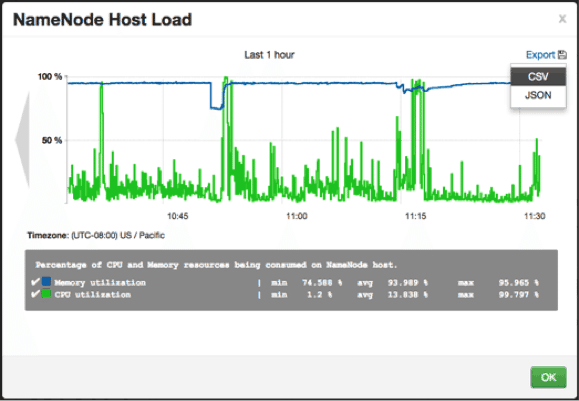This screenshot has height=401, width=579.
Task: Click the Export save disk icon
Action: (562, 55)
